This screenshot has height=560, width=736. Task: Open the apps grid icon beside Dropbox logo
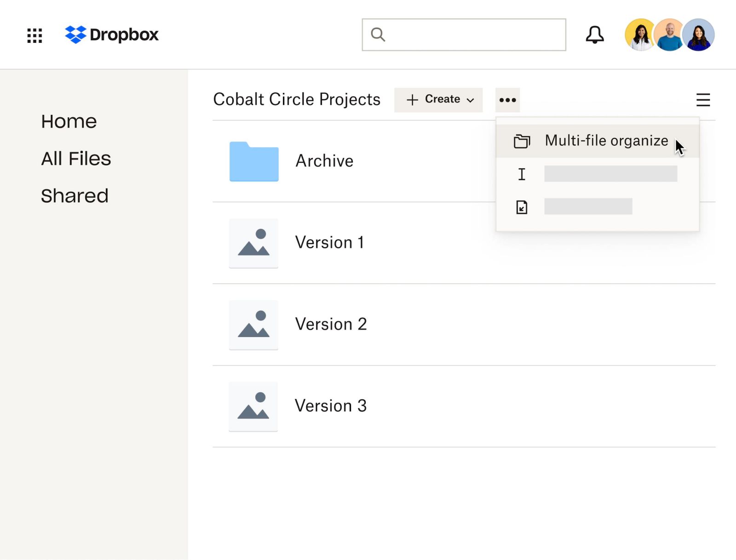[34, 35]
